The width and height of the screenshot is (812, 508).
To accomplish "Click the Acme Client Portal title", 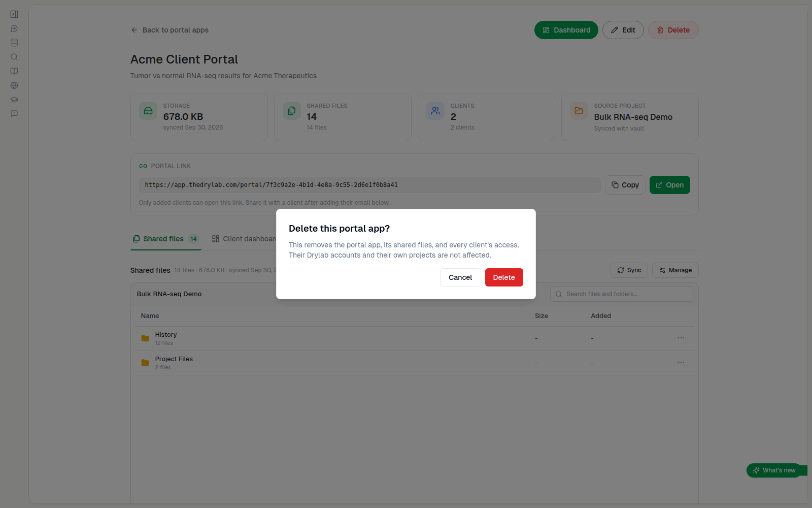I will coord(184,59).
